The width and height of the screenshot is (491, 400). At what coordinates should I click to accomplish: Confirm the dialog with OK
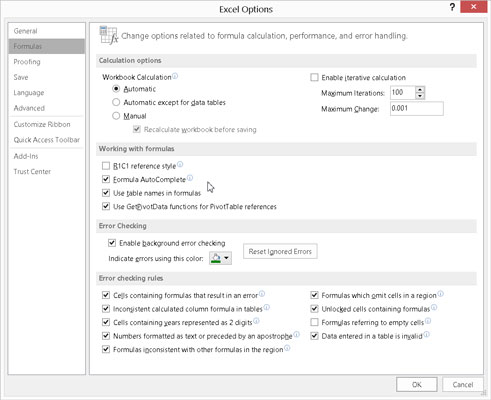[x=417, y=385]
